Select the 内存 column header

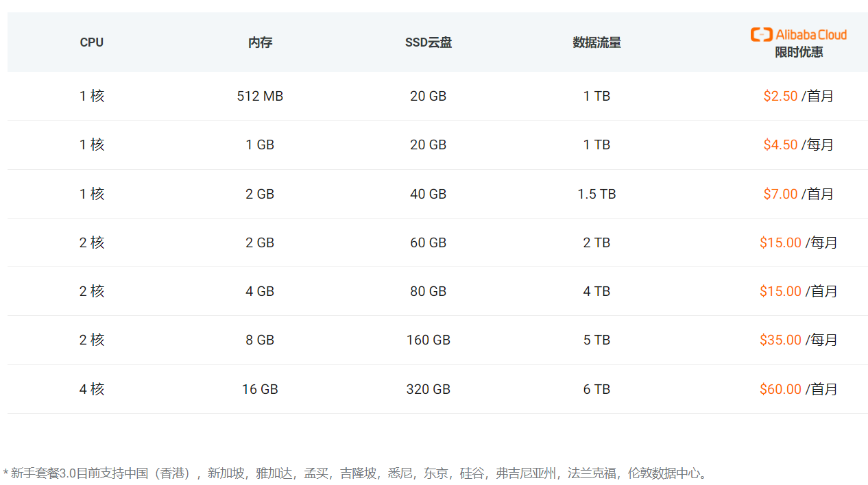click(260, 42)
